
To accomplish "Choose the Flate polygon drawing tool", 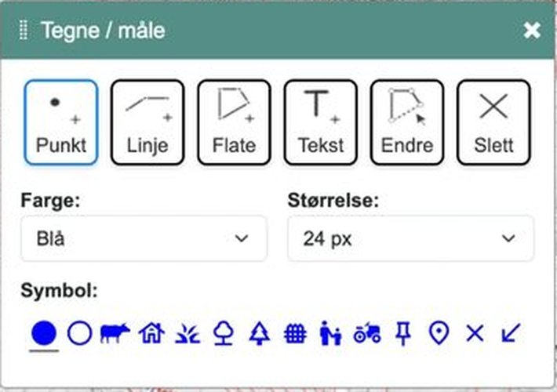I will [234, 122].
